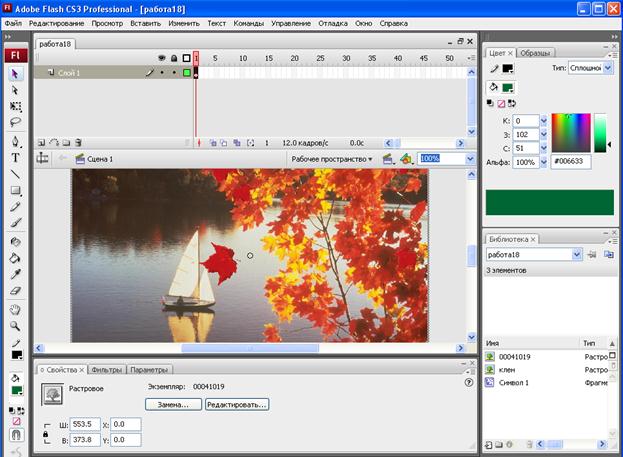Select the Subselection arrow tool
The width and height of the screenshot is (623, 457).
tap(15, 90)
